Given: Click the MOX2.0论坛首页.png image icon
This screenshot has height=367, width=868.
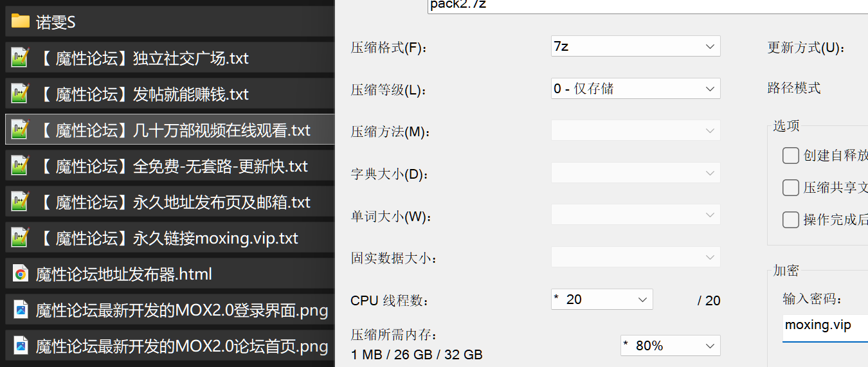Looking at the screenshot, I should 21,346.
